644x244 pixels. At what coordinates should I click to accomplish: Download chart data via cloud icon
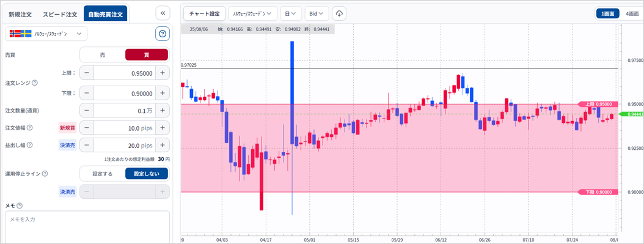click(x=339, y=13)
